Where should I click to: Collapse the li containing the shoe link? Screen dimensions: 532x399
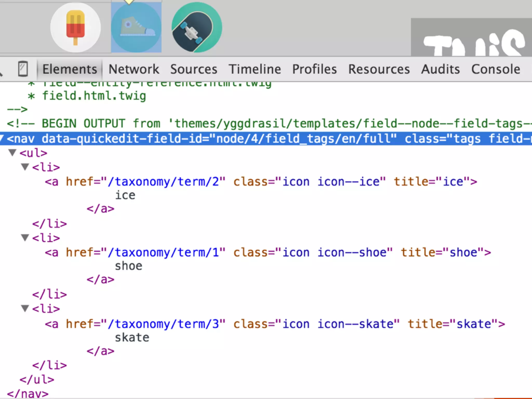pyautogui.click(x=25, y=238)
